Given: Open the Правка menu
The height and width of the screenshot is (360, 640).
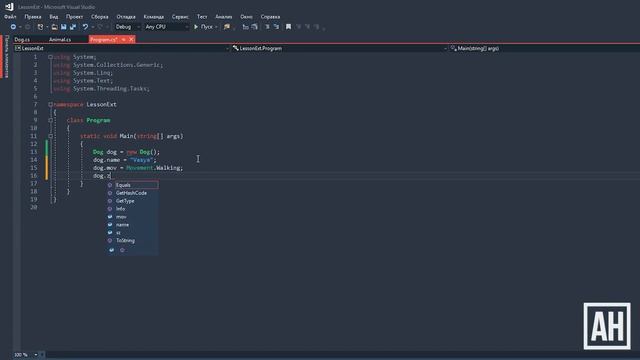Looking at the screenshot, I should point(33,17).
